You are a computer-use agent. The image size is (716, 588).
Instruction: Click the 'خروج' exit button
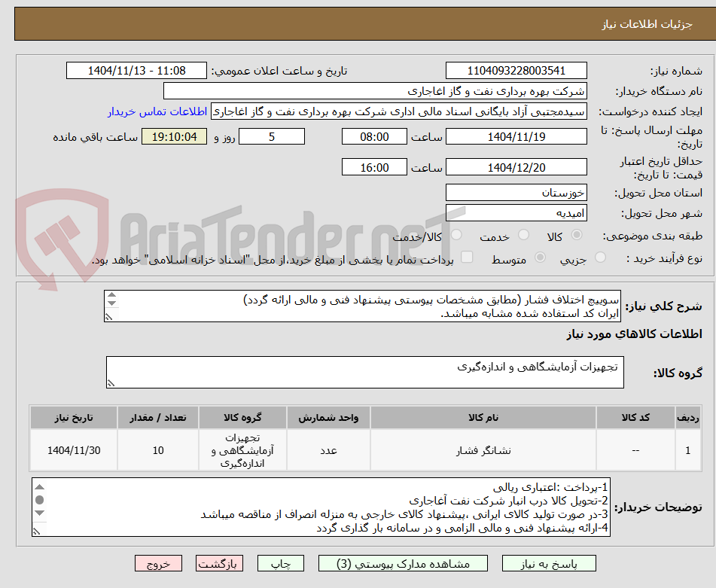click(x=158, y=563)
